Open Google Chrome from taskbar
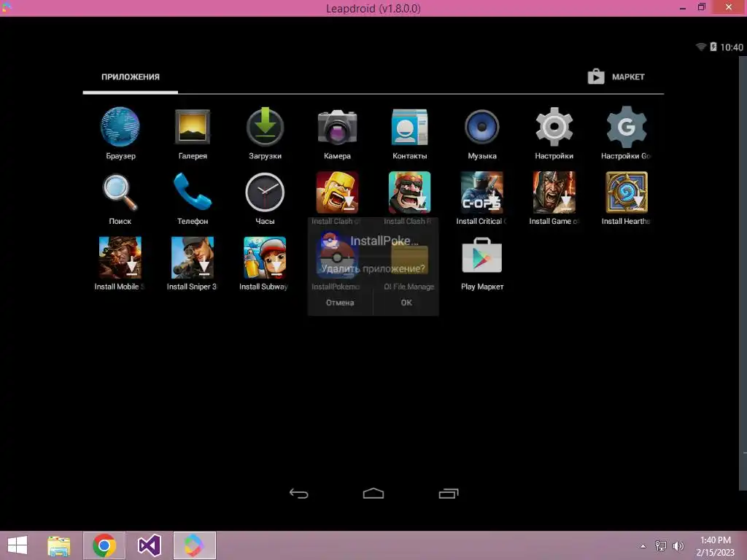Viewport: 747px width, 560px height. 104,545
